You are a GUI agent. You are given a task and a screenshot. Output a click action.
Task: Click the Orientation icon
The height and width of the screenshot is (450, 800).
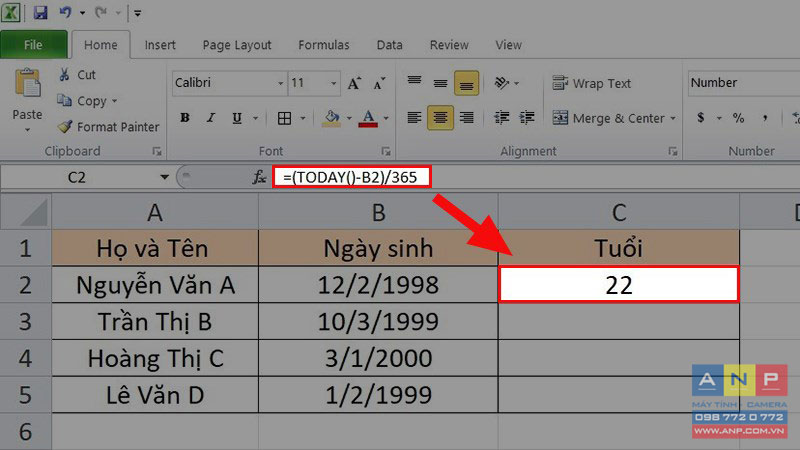502,83
